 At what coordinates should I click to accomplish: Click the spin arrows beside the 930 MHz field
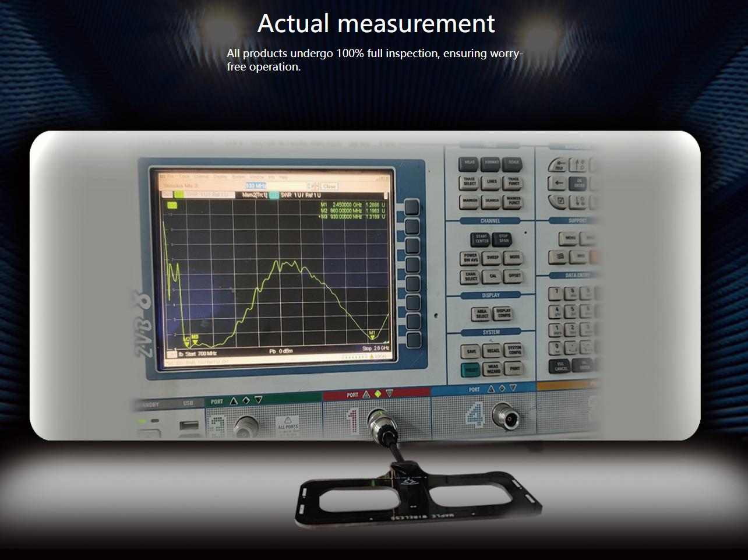click(x=310, y=186)
